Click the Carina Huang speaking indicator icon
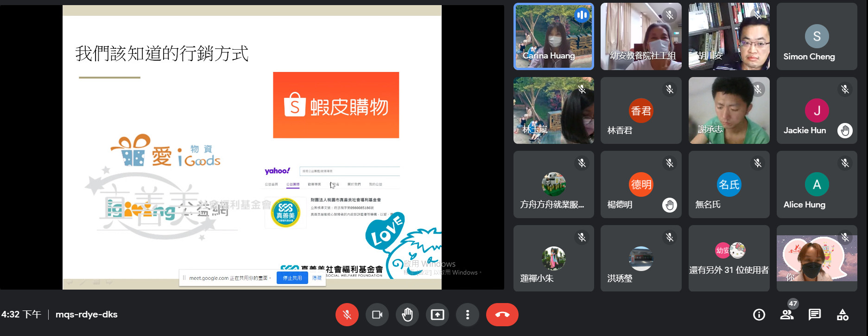The height and width of the screenshot is (336, 868). (582, 15)
